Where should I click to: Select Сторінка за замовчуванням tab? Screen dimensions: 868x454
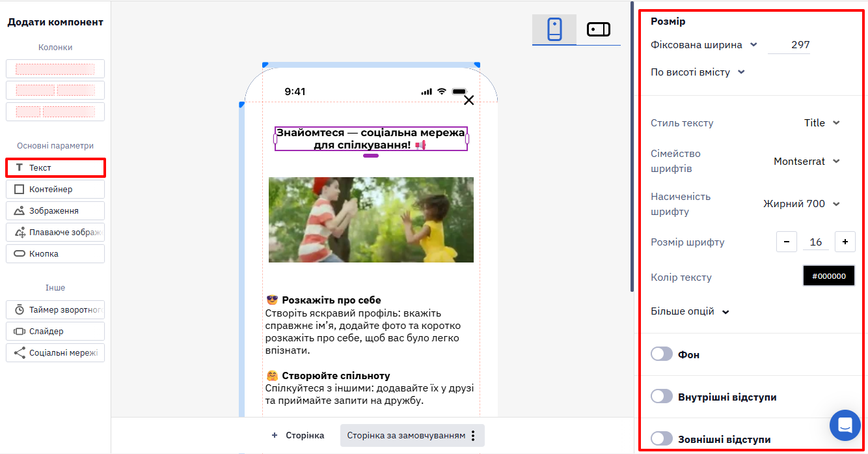(x=406, y=435)
